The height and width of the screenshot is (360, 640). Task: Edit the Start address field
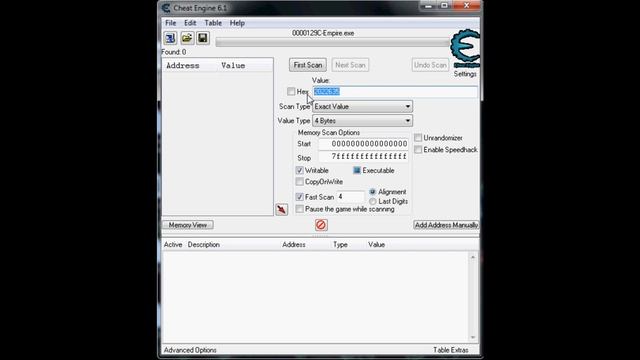[363, 144]
